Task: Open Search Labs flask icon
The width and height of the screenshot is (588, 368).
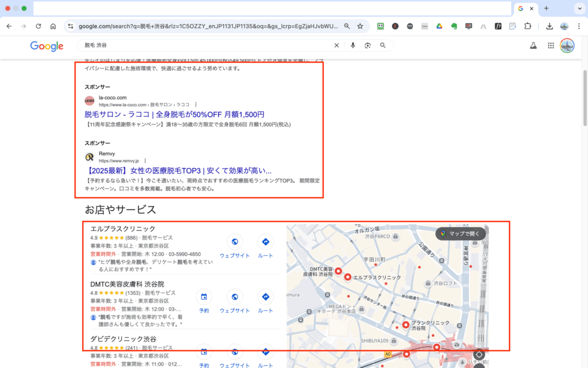Action: tap(533, 46)
